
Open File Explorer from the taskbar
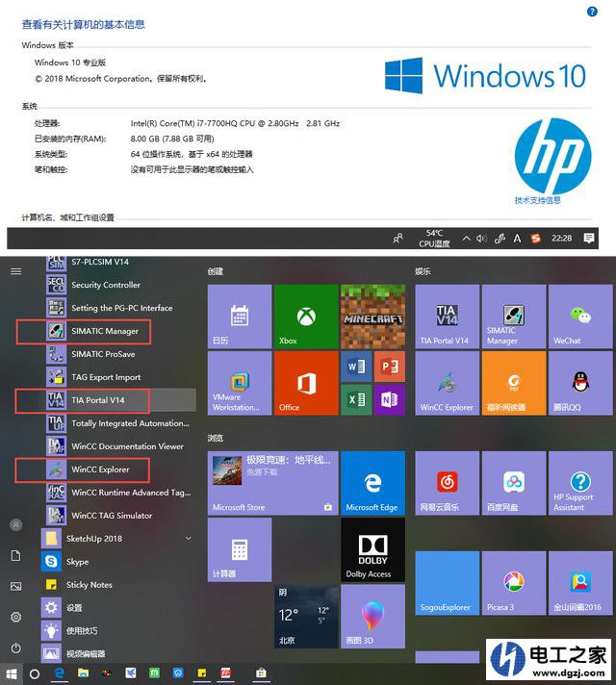click(83, 673)
